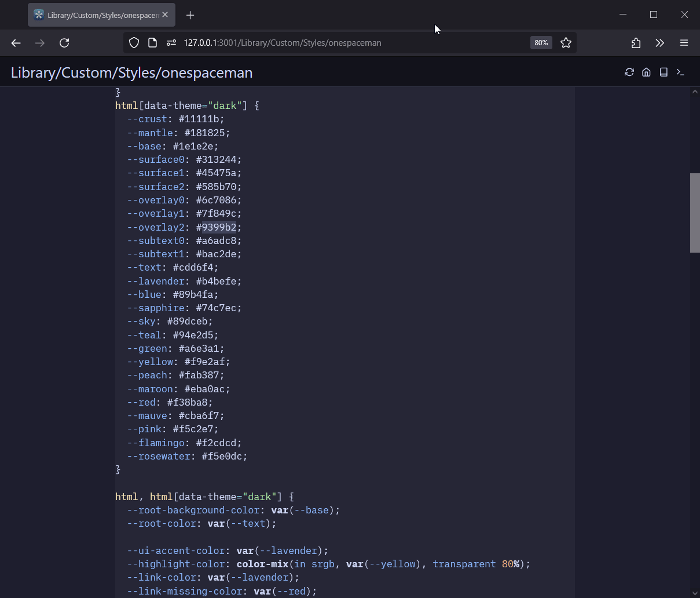Close the Library/Custom/Styles tab

(x=165, y=15)
